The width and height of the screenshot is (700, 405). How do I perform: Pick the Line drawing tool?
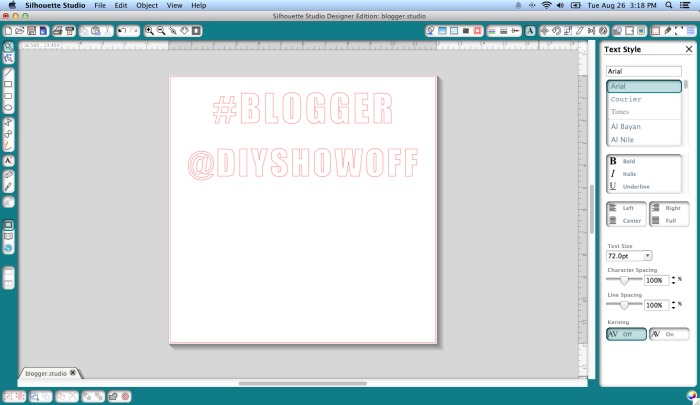click(9, 73)
